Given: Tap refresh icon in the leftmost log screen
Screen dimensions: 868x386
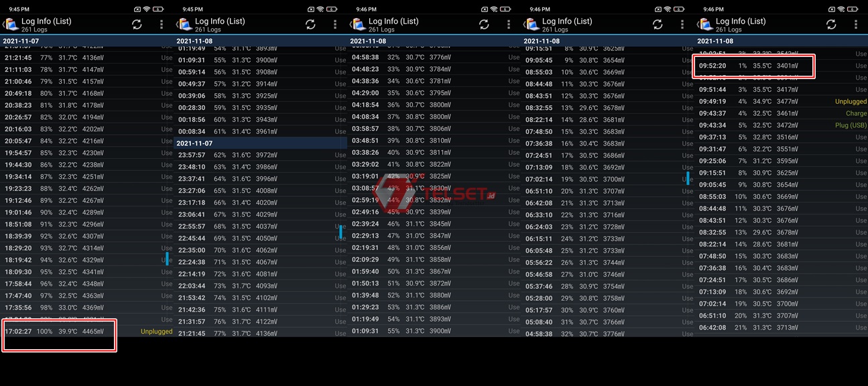Looking at the screenshot, I should tap(137, 24).
